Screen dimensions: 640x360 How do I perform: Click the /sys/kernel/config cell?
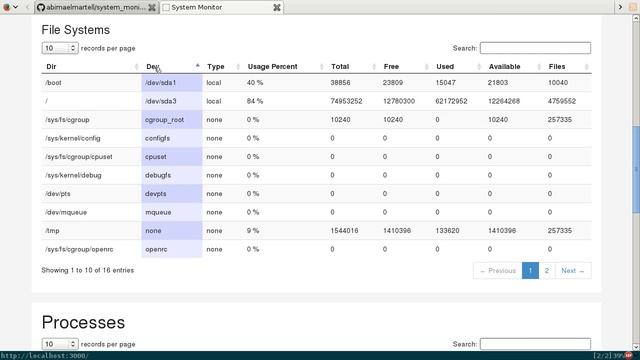tap(91, 138)
